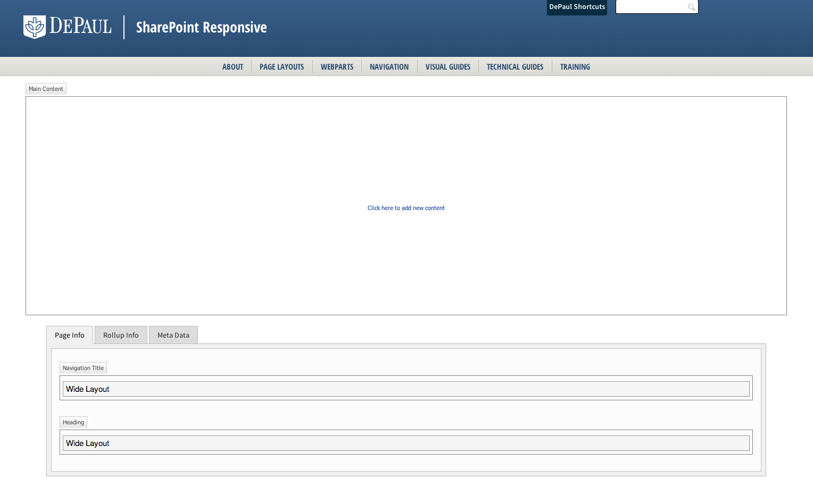The image size is (813, 504).
Task: Open TECHNICAL GUIDES from navigation
Action: point(515,66)
